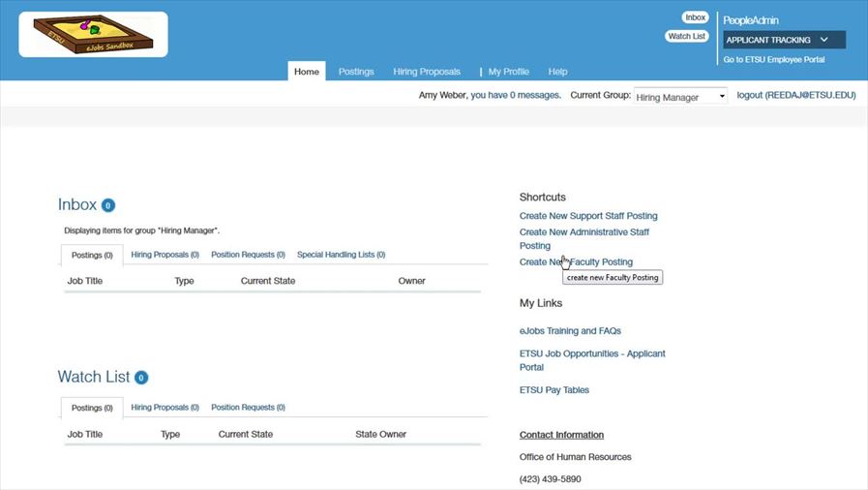Open the Hiring Proposals navigation menu
This screenshot has height=490, width=868.
[x=427, y=72]
